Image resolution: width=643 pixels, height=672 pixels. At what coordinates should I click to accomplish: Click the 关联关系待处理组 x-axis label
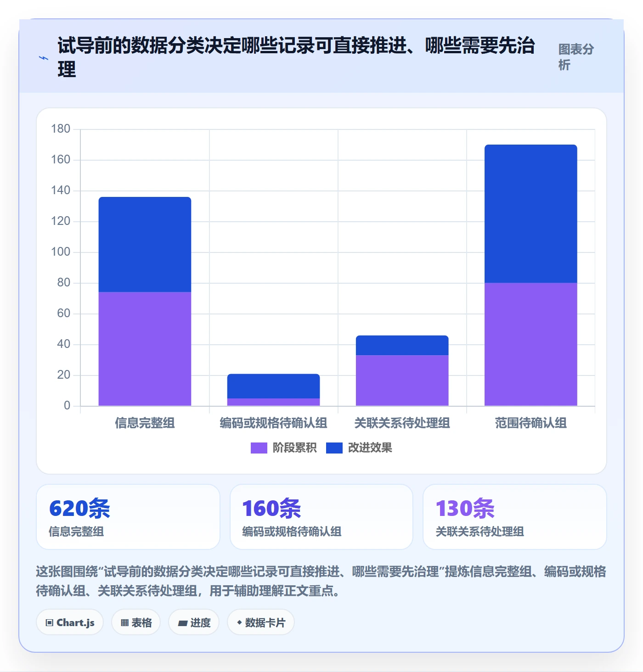coord(402,423)
